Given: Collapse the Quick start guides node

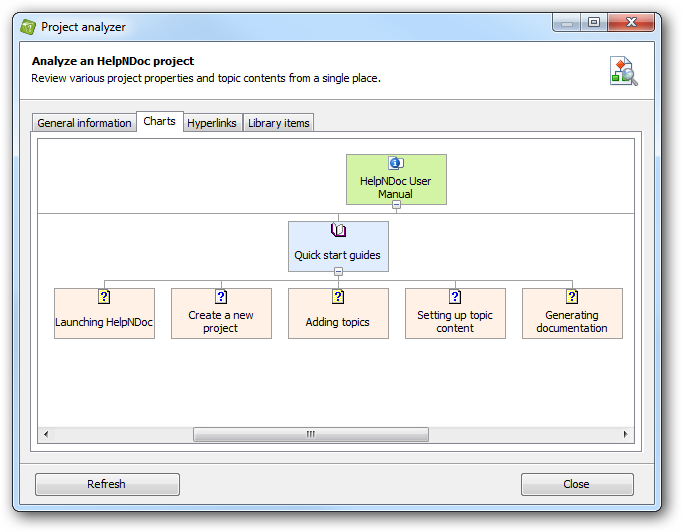Looking at the screenshot, I should (x=338, y=272).
